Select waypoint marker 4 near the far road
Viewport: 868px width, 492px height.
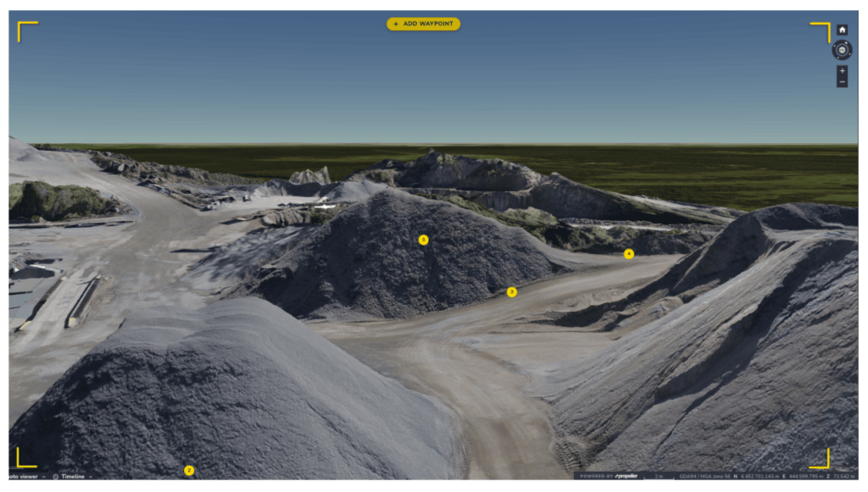(628, 253)
